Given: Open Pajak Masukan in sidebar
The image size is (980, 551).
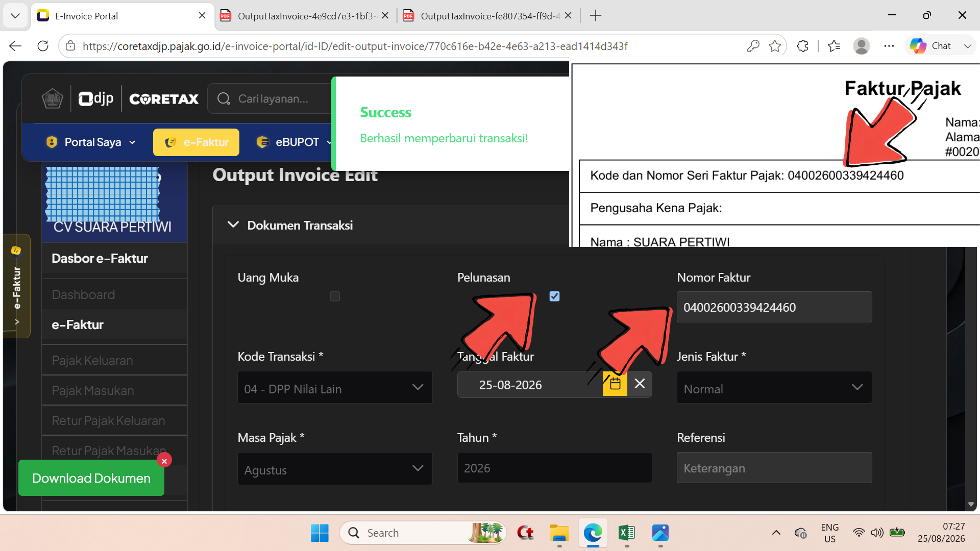Looking at the screenshot, I should [x=93, y=390].
